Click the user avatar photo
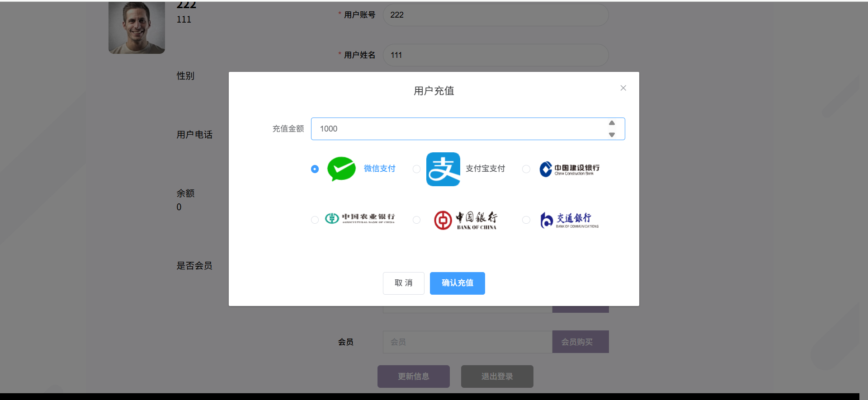This screenshot has width=868, height=400. coord(137,27)
